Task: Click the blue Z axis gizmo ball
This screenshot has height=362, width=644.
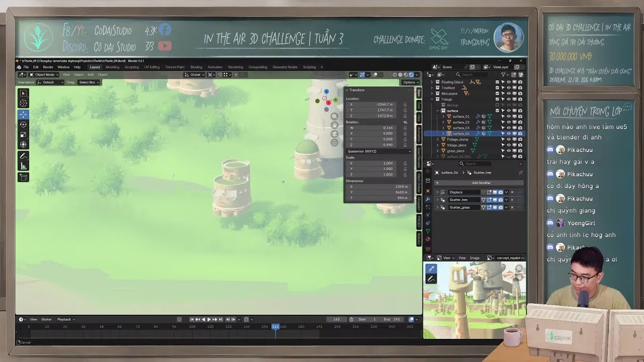Action: pos(326,92)
